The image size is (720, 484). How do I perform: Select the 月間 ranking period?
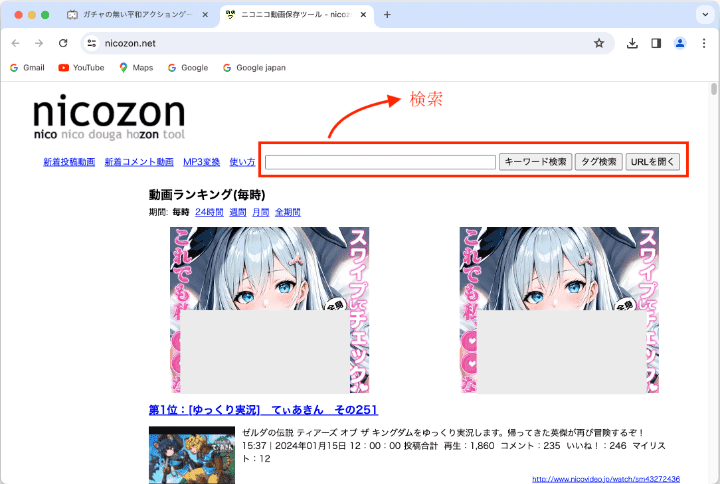click(x=260, y=212)
